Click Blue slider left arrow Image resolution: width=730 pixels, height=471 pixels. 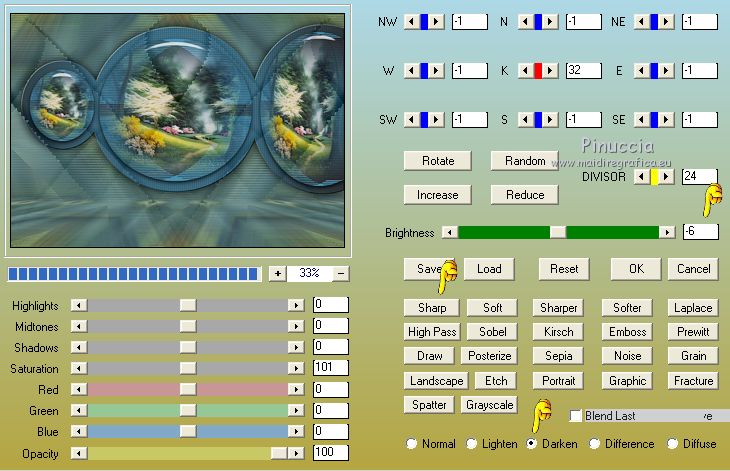click(79, 431)
